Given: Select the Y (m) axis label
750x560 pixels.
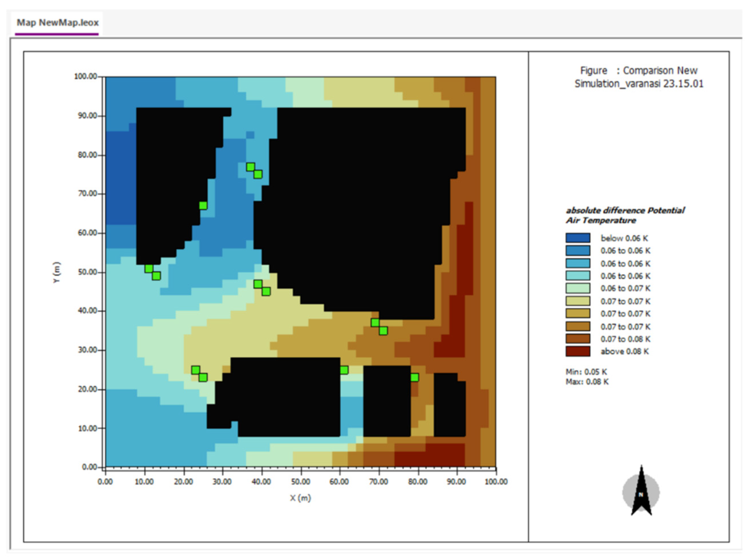Looking at the screenshot, I should click(x=57, y=272).
